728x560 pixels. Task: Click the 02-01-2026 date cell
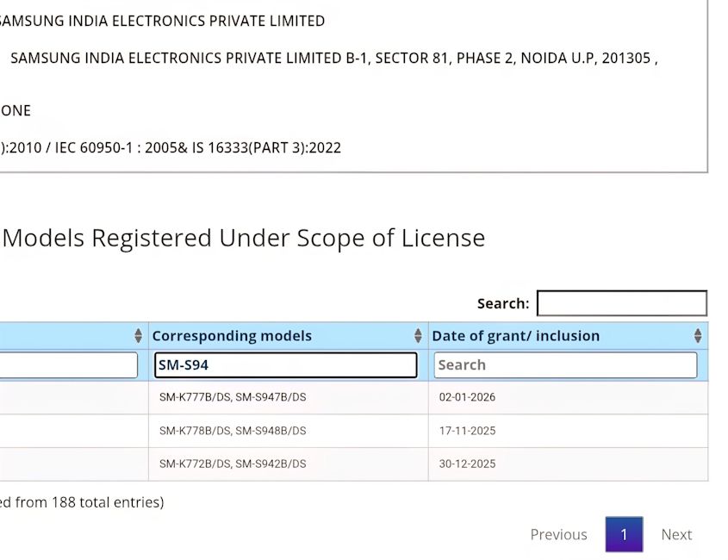[x=467, y=397]
